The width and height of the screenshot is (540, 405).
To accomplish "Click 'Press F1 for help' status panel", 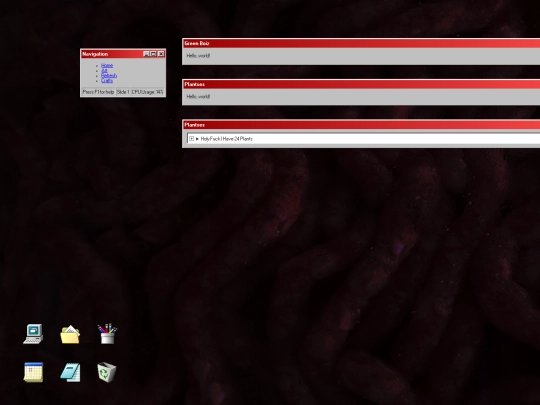I will click(x=98, y=92).
